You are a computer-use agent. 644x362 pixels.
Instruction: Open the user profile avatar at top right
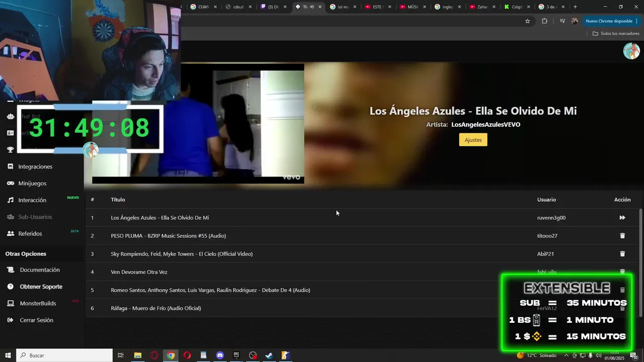631,51
